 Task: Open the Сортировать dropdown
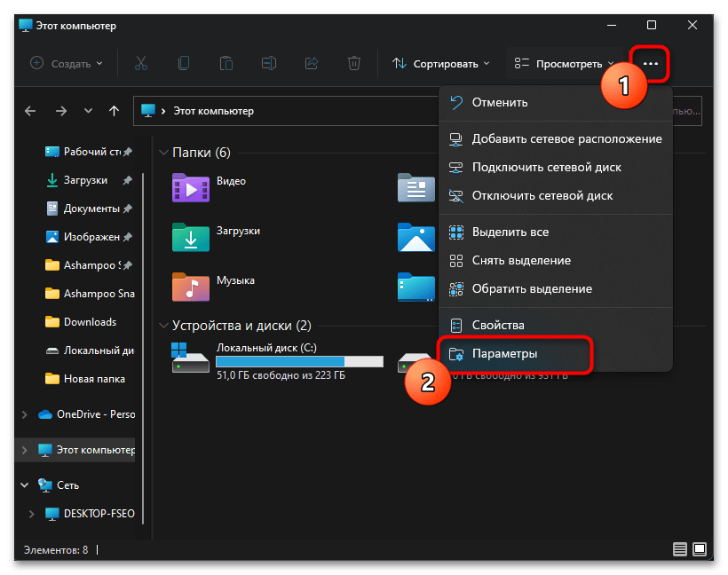[x=440, y=64]
